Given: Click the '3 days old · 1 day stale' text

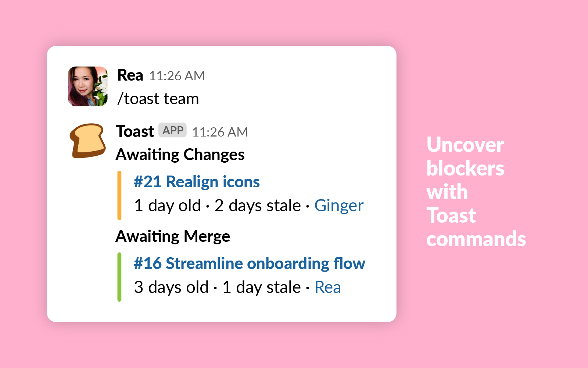Looking at the screenshot, I should pyautogui.click(x=217, y=287).
